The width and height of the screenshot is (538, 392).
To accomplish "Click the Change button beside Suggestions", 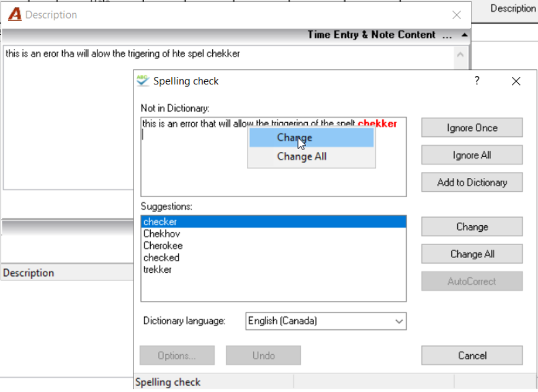I will click(472, 226).
